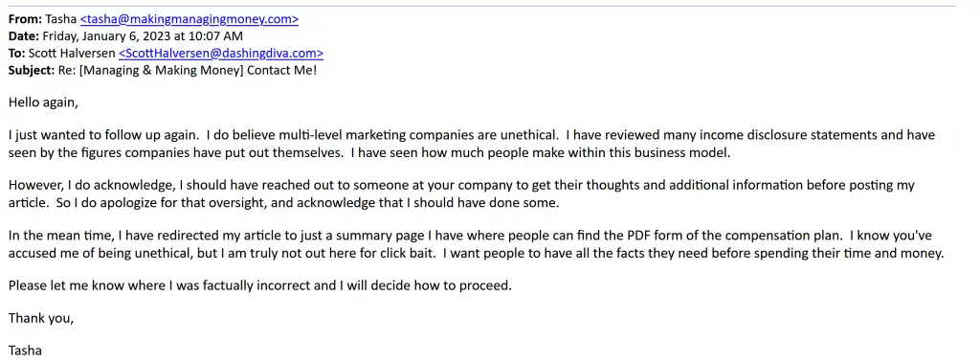The height and width of the screenshot is (364, 980).
Task: Click the "Date:" header label
Action: click(24, 36)
